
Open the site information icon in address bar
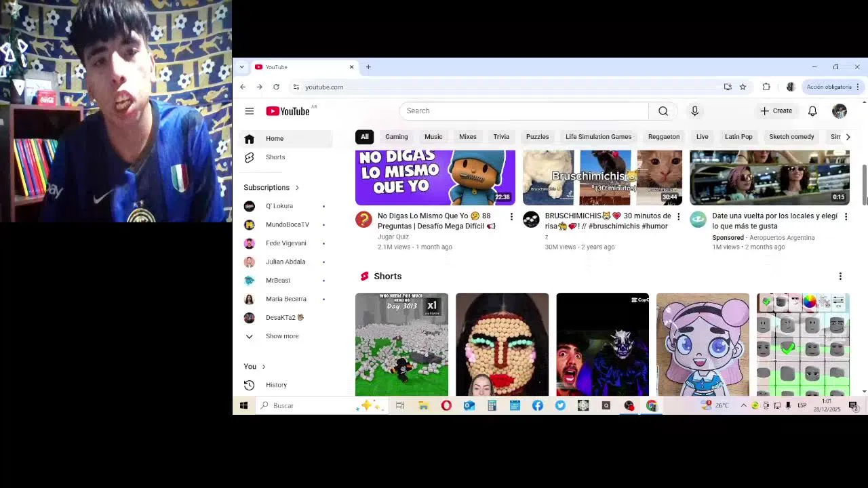pos(296,87)
